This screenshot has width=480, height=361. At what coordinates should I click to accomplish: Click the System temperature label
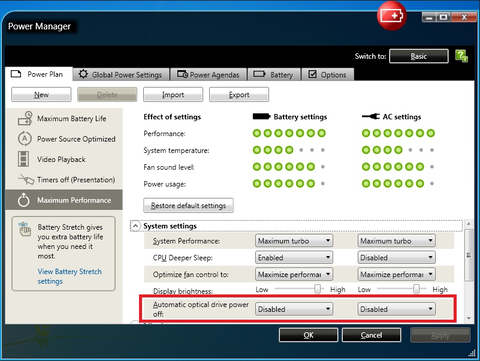(176, 150)
